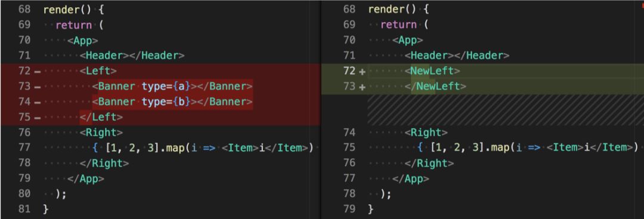Click the Banner type={b} line
Viewport: 644px width, 219px height.
pos(172,102)
